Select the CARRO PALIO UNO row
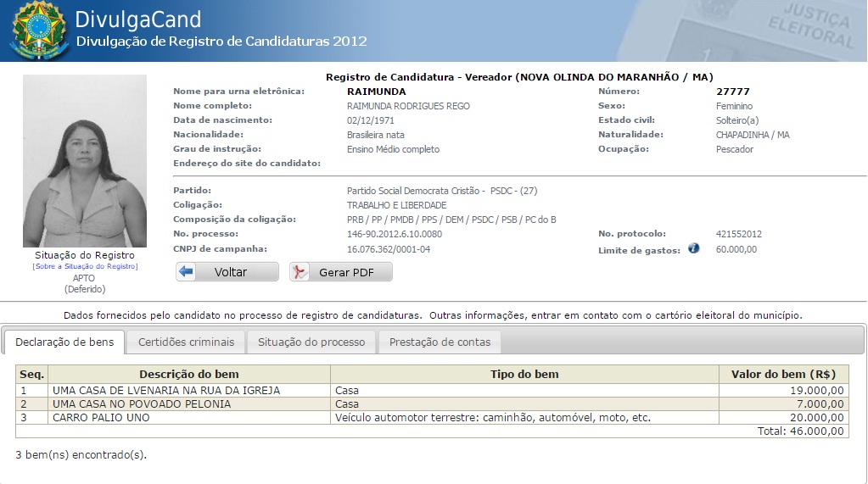Viewport: 868px width, 484px height. point(432,418)
